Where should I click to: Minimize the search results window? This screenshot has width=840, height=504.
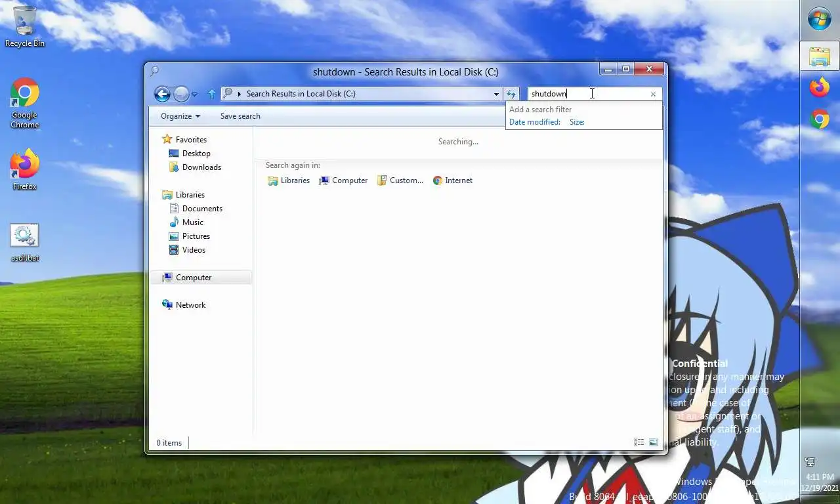[x=608, y=69]
